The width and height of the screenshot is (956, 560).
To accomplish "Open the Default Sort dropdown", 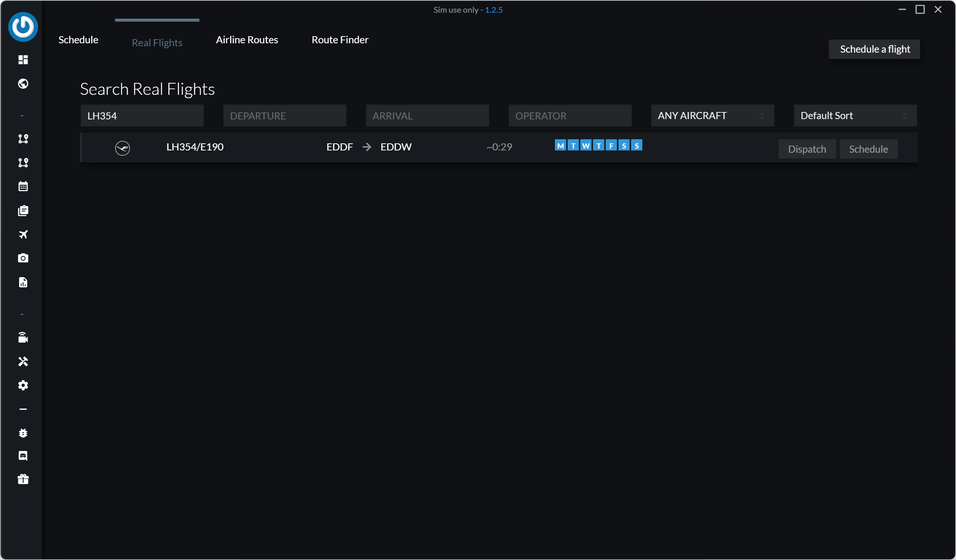I will 855,116.
